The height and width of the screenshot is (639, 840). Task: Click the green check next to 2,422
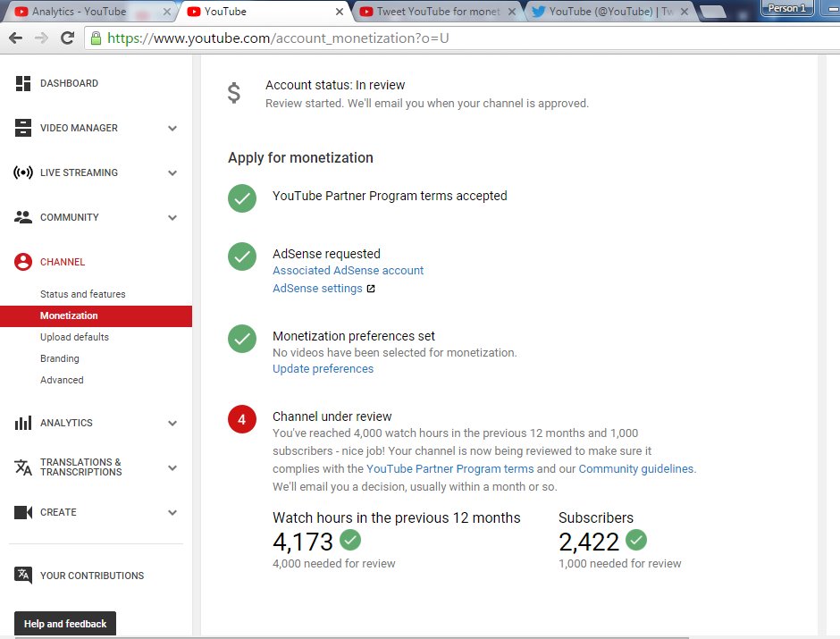(x=636, y=540)
